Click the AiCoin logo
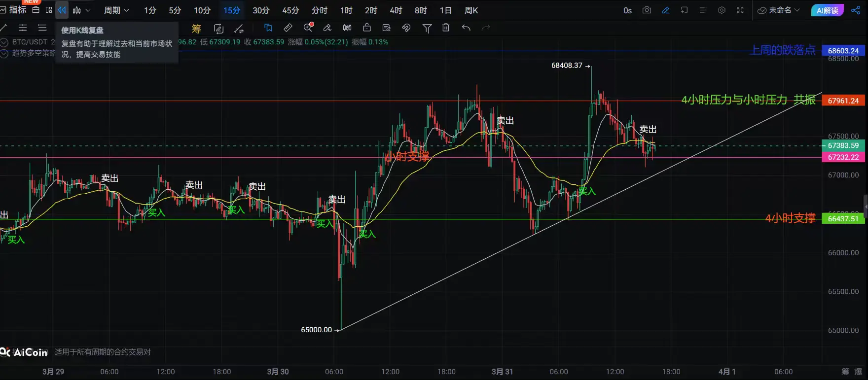The image size is (868, 380). click(24, 352)
